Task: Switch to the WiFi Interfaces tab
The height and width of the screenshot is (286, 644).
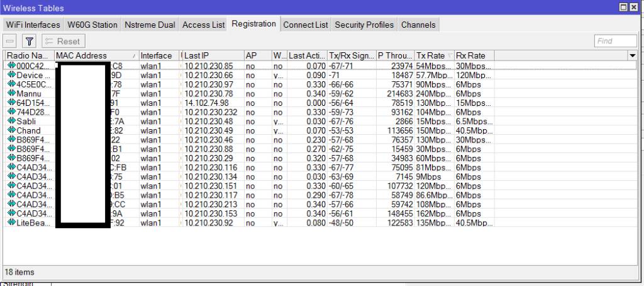Action: pos(33,25)
